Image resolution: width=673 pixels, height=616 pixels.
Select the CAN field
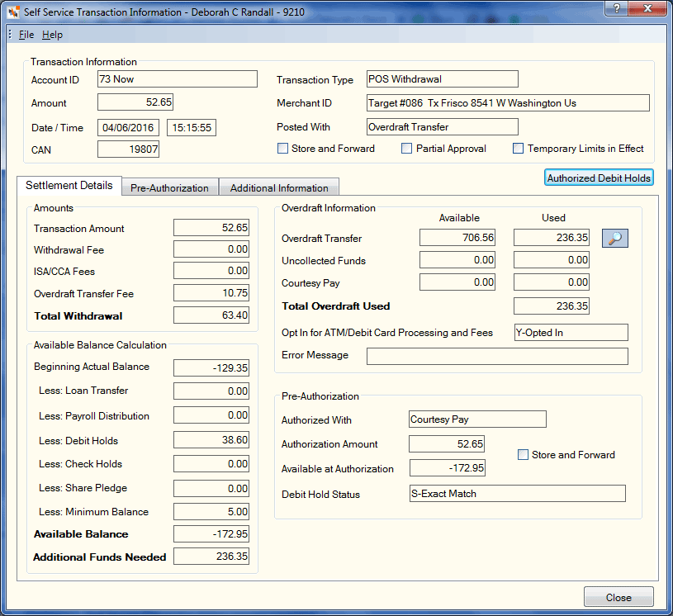pos(128,149)
